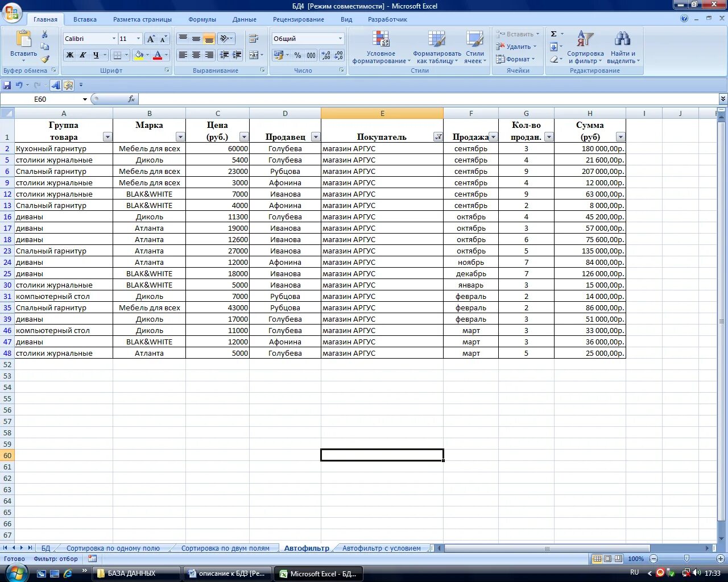
Task: Click the Increase indent icon
Action: (237, 55)
